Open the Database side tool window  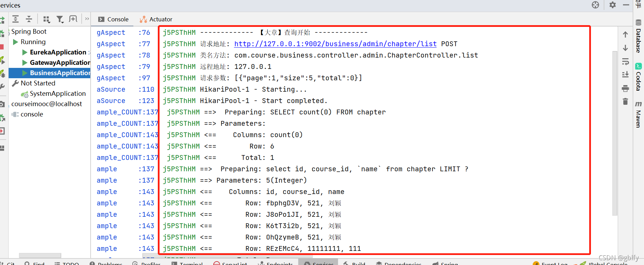pos(638,36)
